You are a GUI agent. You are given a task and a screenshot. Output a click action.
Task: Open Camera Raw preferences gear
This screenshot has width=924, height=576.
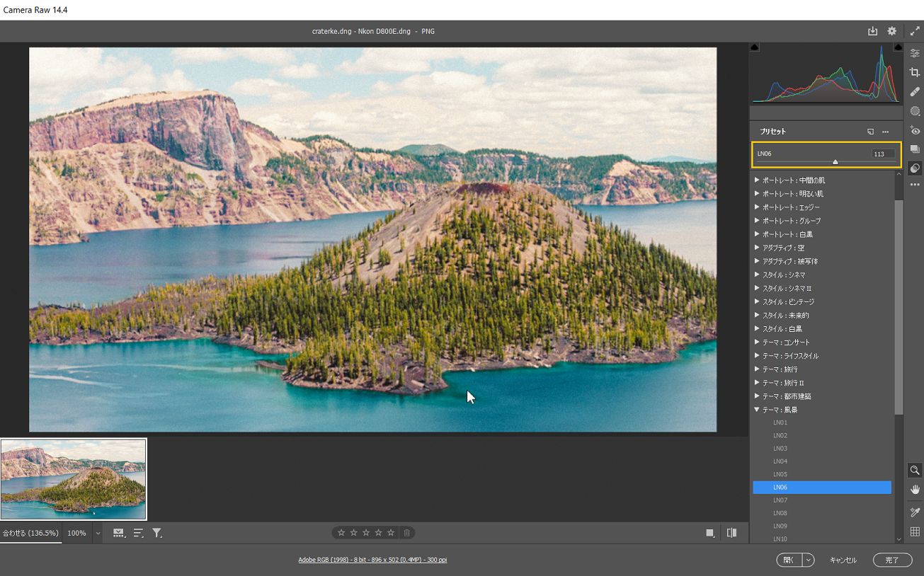click(x=892, y=31)
